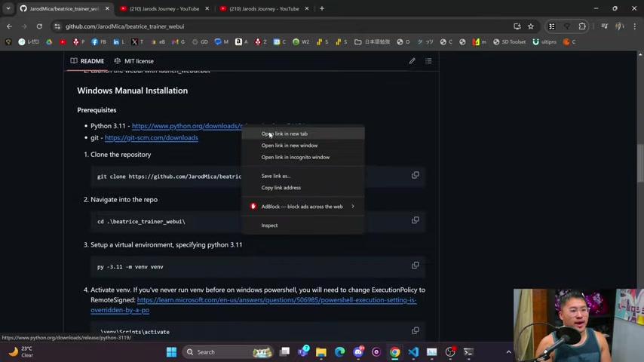Copy the git clone command

pyautogui.click(x=416, y=176)
